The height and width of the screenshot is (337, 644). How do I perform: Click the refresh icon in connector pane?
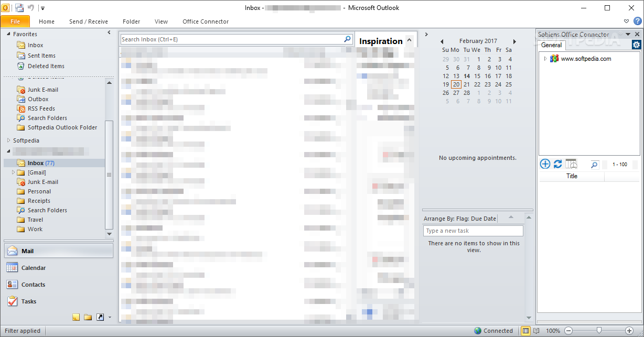(558, 164)
